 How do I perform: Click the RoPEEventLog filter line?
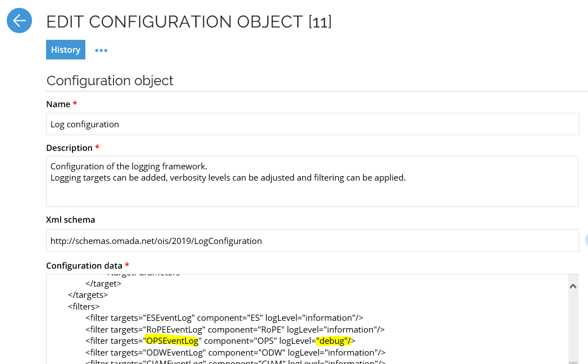tap(235, 329)
